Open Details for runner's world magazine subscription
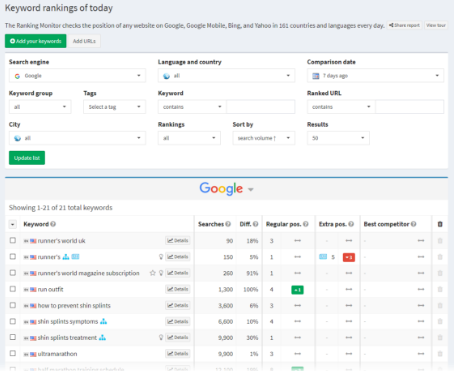The height and width of the screenshot is (371, 454). pyautogui.click(x=178, y=273)
